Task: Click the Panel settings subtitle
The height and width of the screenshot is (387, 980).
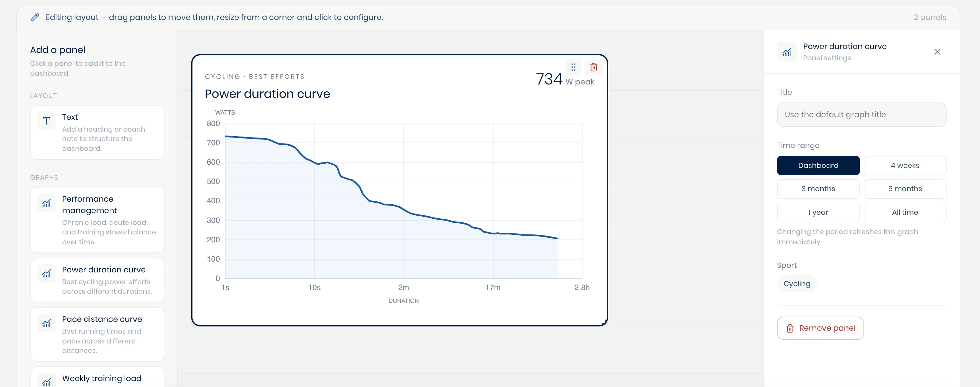Action: click(x=827, y=58)
